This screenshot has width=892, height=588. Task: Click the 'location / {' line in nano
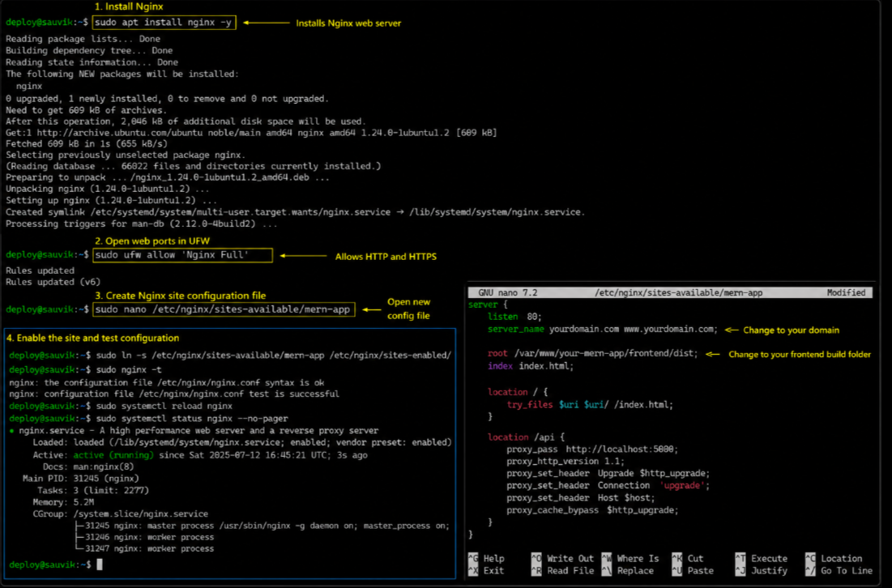(x=517, y=392)
